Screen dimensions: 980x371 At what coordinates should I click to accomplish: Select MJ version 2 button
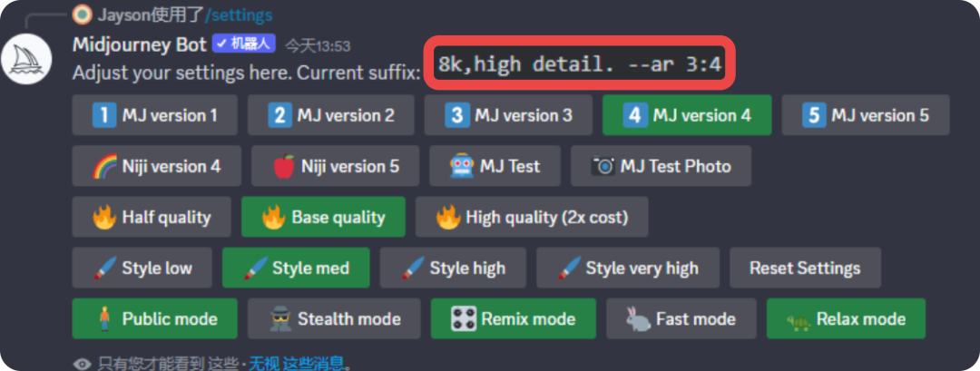click(x=330, y=115)
